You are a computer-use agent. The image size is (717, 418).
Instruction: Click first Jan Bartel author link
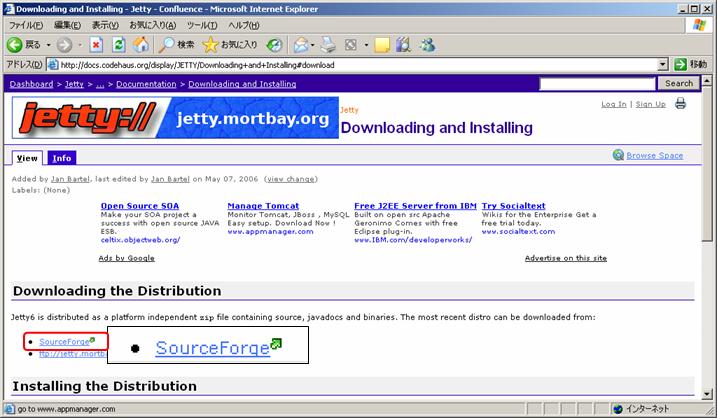coord(70,179)
